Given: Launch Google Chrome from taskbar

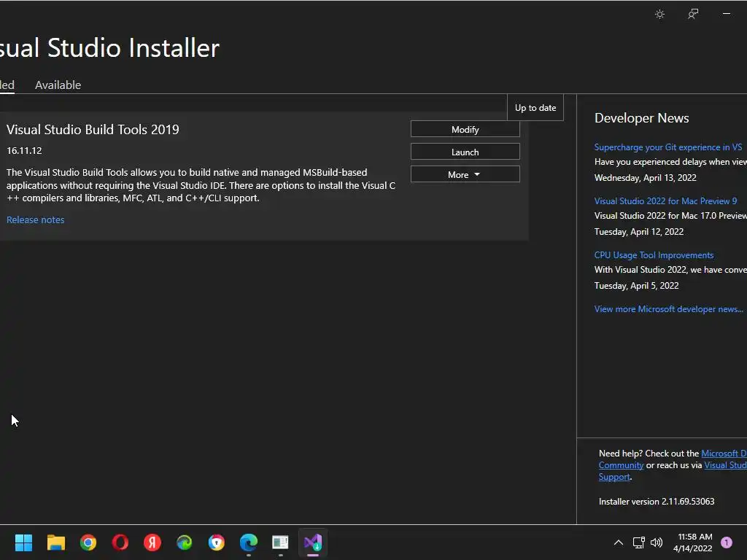Looking at the screenshot, I should pos(88,542).
